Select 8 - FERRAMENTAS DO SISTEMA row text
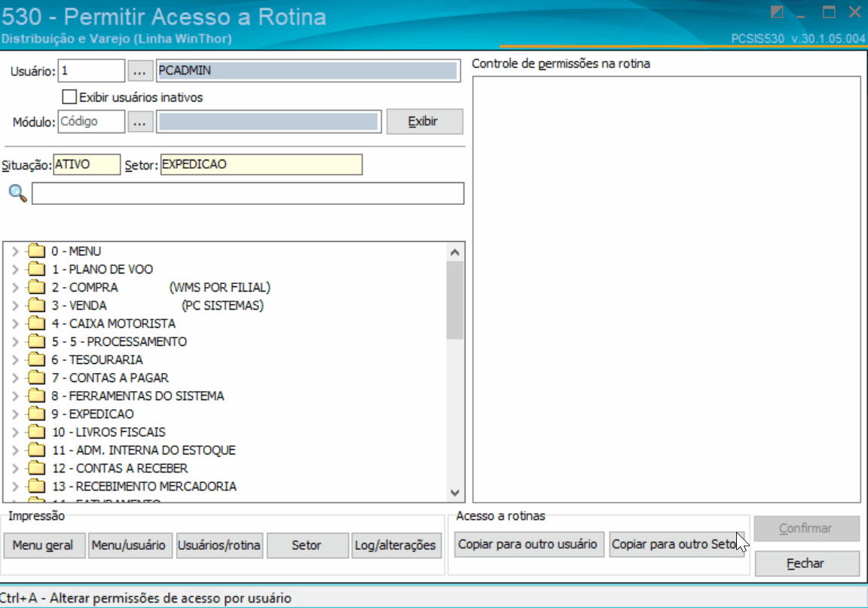868x608 pixels. point(138,396)
